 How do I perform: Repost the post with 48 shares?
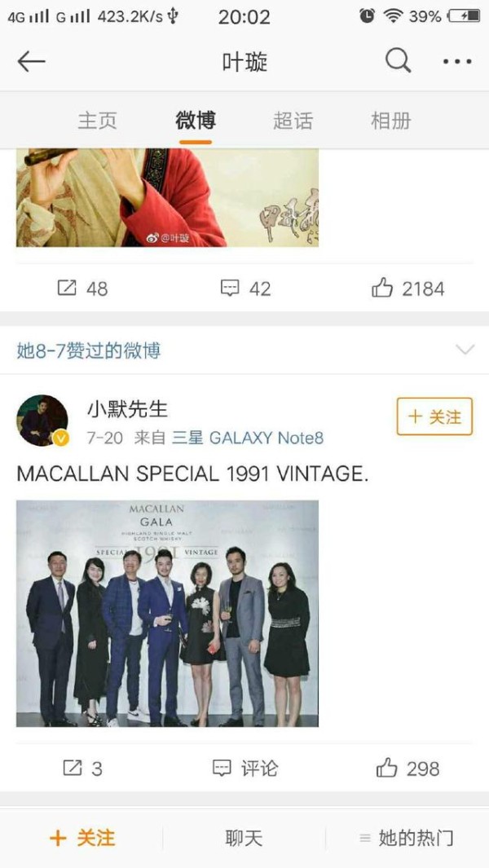pos(82,289)
